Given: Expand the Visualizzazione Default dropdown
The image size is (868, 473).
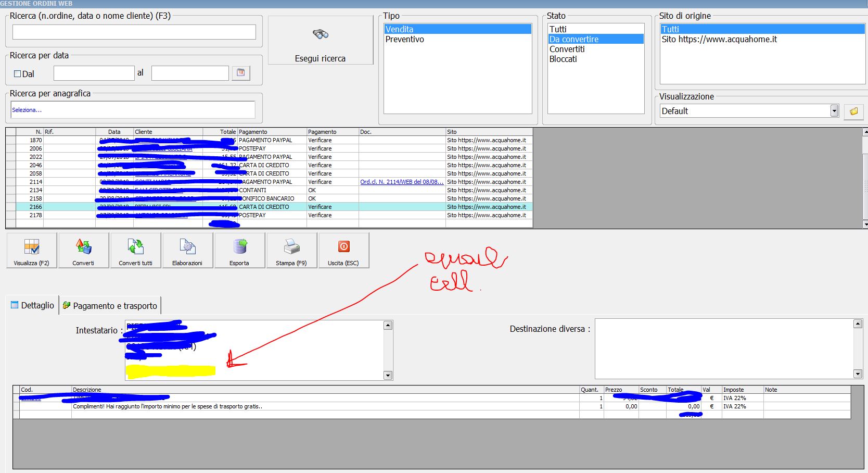Looking at the screenshot, I should [834, 110].
